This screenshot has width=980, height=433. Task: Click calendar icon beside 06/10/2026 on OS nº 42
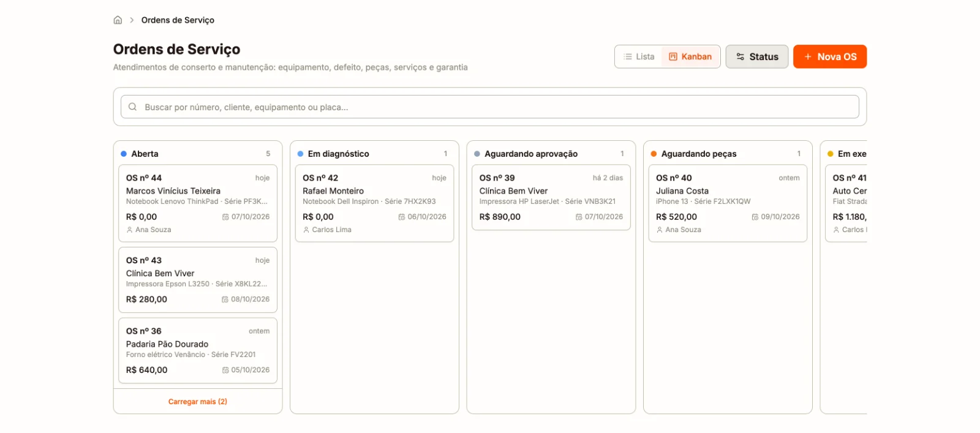click(x=402, y=217)
